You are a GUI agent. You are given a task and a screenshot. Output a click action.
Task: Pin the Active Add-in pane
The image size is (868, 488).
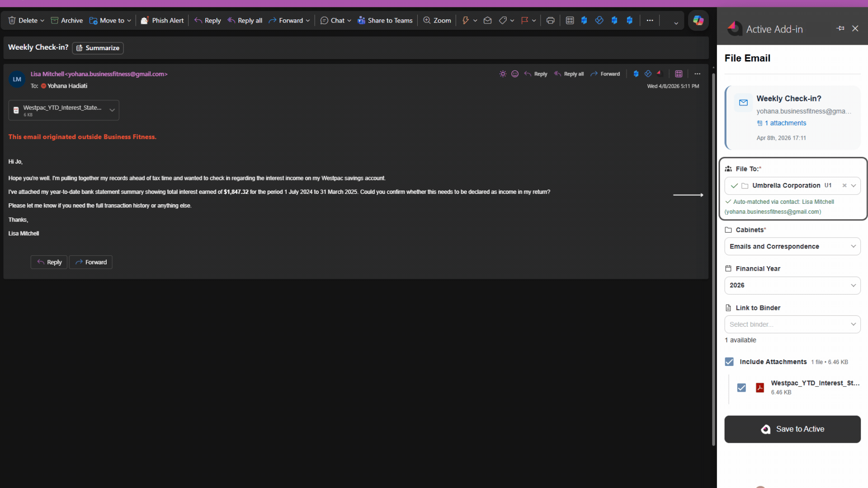tap(840, 28)
